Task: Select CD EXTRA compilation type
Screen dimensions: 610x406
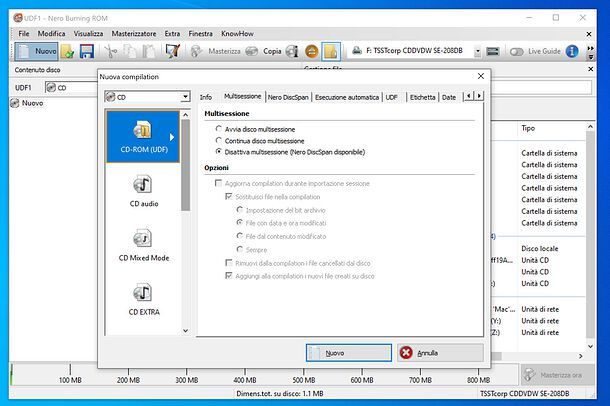Action: pos(144,300)
